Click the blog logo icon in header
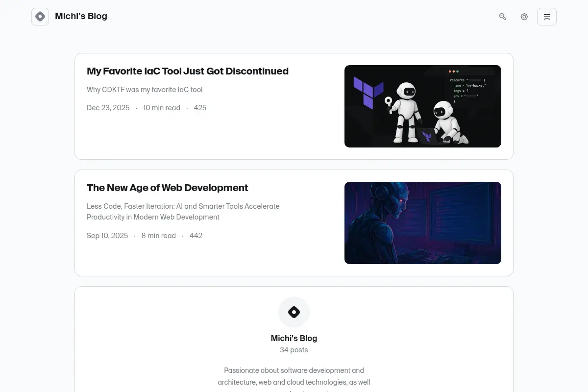 tap(40, 17)
